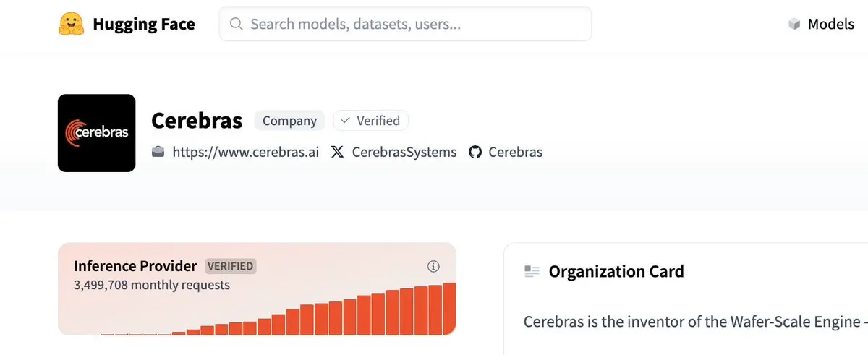Click the briefcase website icon
This screenshot has width=868, height=355.
158,152
